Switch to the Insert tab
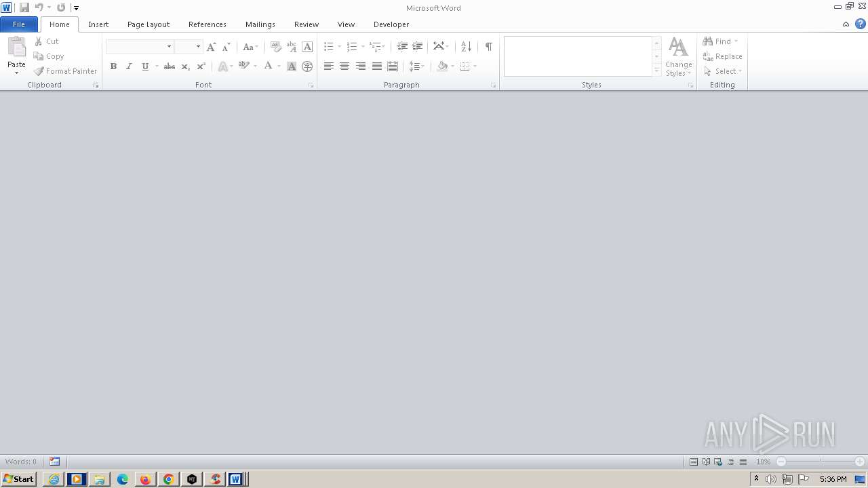The image size is (868, 488). click(x=98, y=24)
